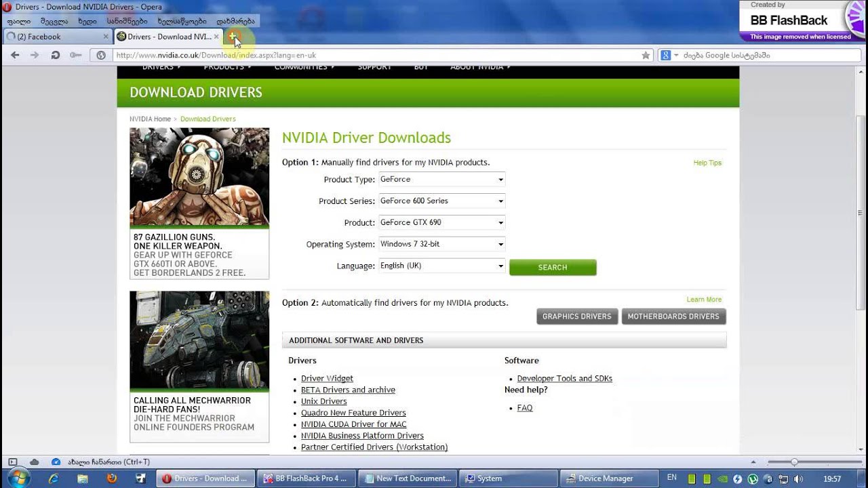Image resolution: width=868 pixels, height=488 pixels.
Task: Open Partner Certified Drivers (Workstation) link
Action: [x=374, y=447]
